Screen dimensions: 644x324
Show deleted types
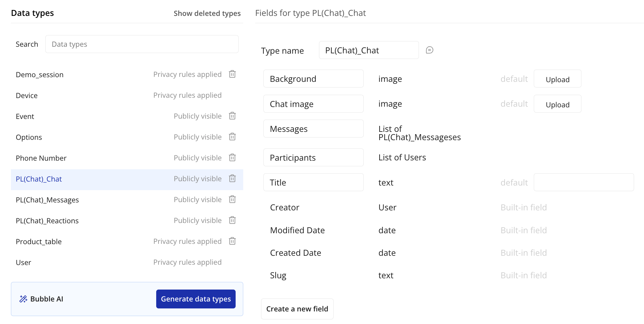207,13
